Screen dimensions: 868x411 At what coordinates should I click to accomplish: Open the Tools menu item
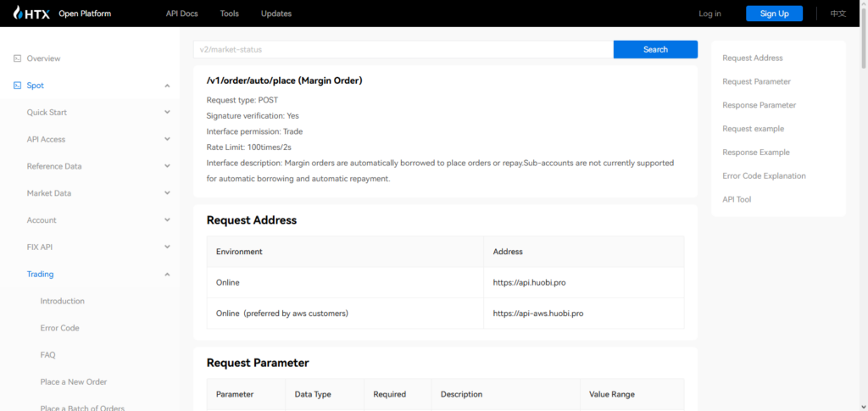click(x=229, y=14)
